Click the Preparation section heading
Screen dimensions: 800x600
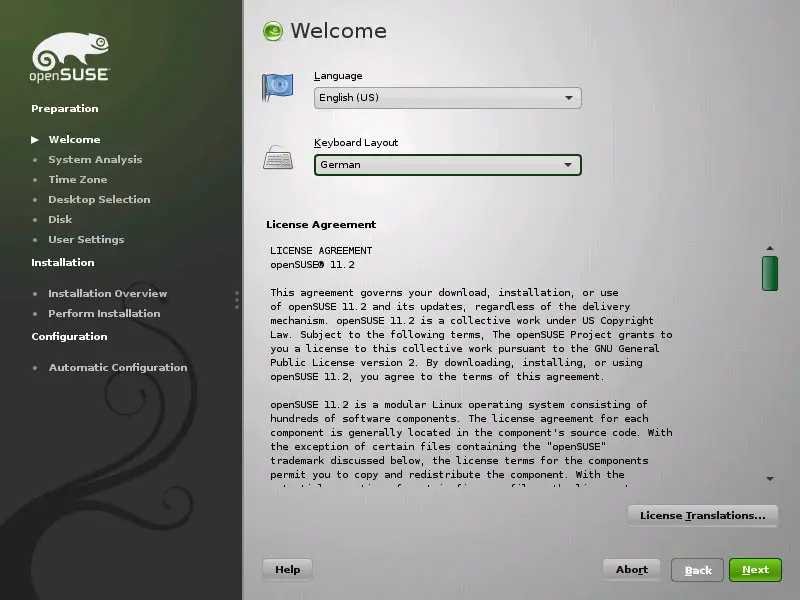[65, 109]
